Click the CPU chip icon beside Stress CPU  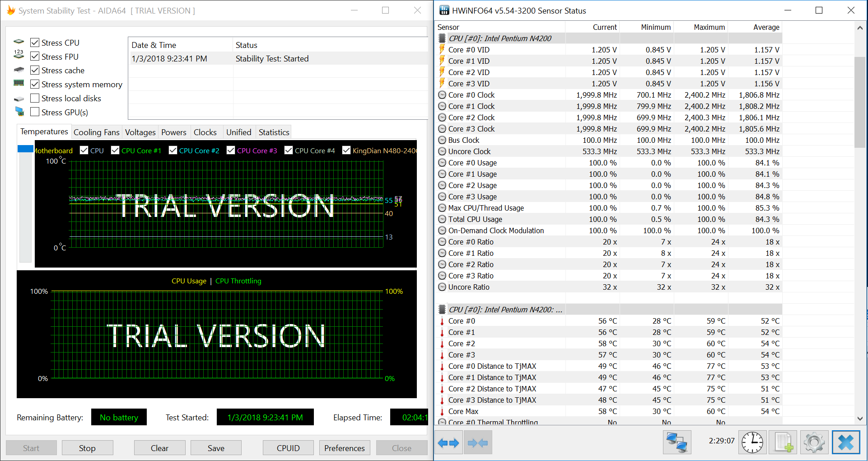click(x=19, y=42)
